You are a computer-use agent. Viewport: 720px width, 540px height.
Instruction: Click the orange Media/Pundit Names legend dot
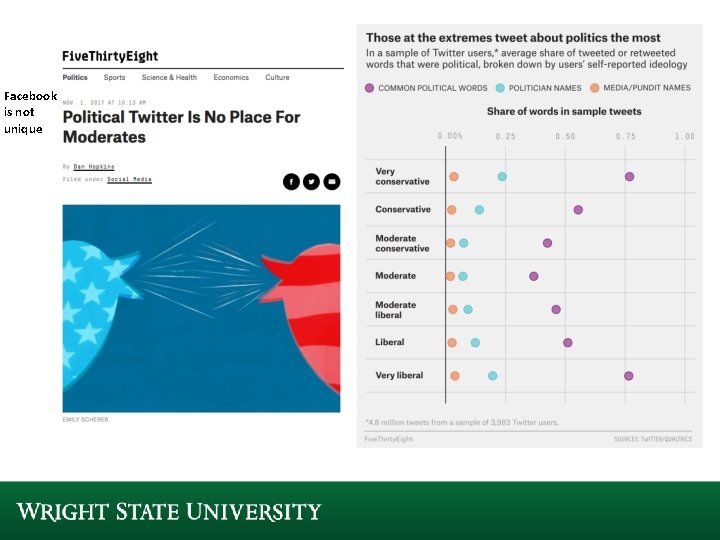click(594, 88)
